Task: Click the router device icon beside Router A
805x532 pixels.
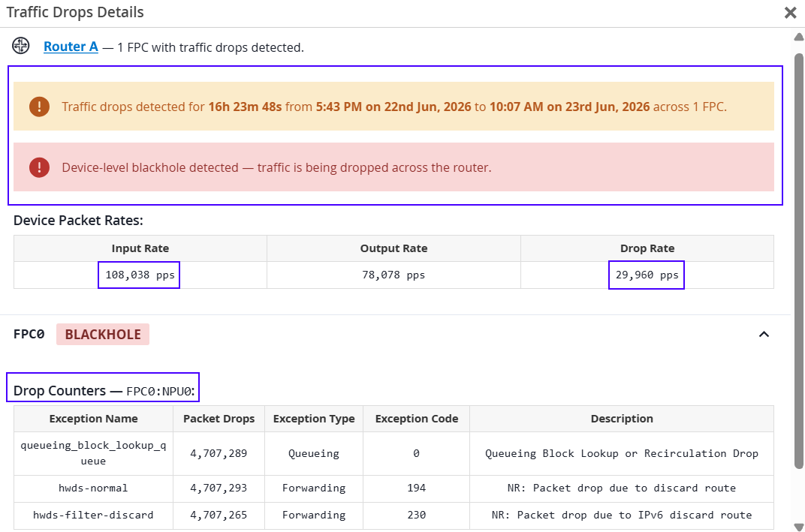Action: pyautogui.click(x=21, y=46)
